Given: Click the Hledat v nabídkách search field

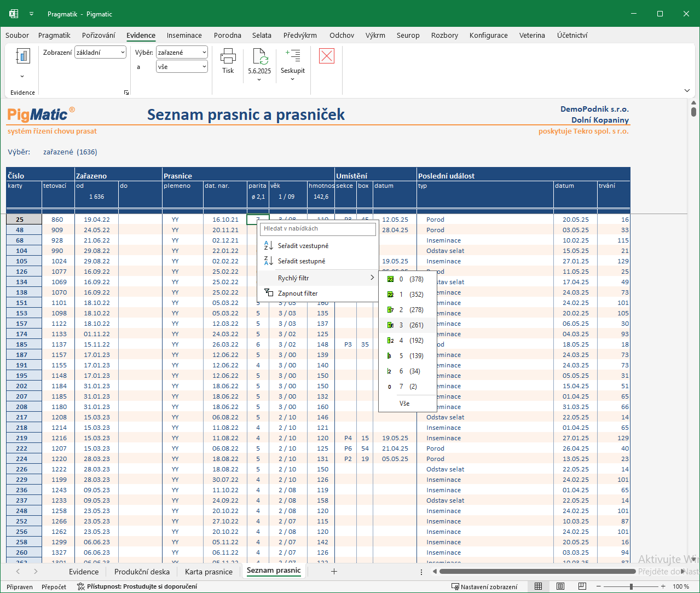Looking at the screenshot, I should [x=318, y=229].
